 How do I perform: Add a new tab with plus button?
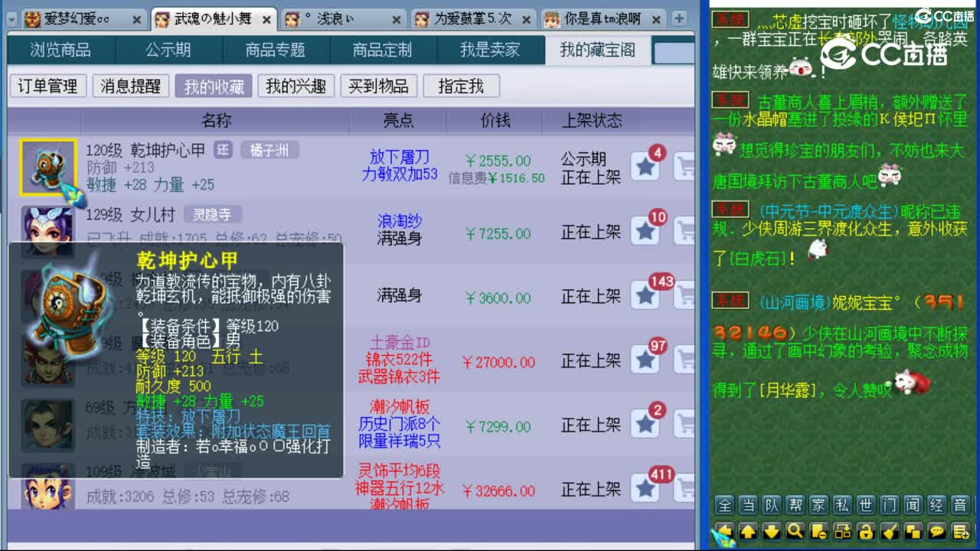[x=679, y=18]
